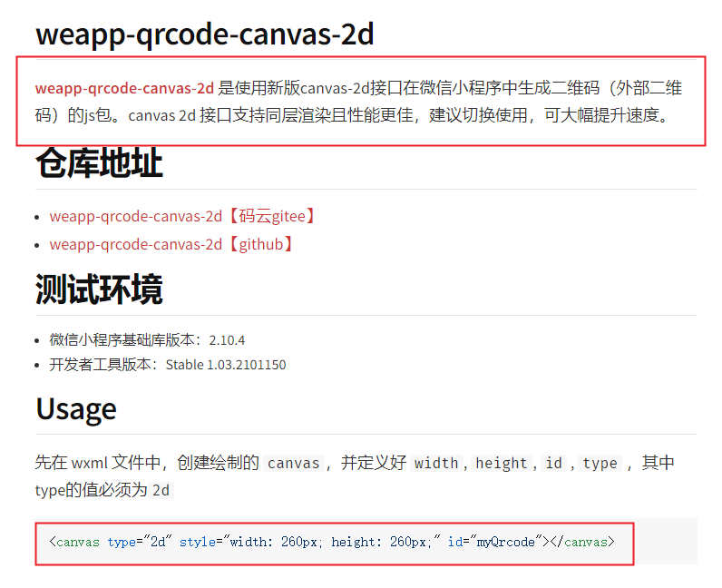Click the inline code word height

[501, 463]
